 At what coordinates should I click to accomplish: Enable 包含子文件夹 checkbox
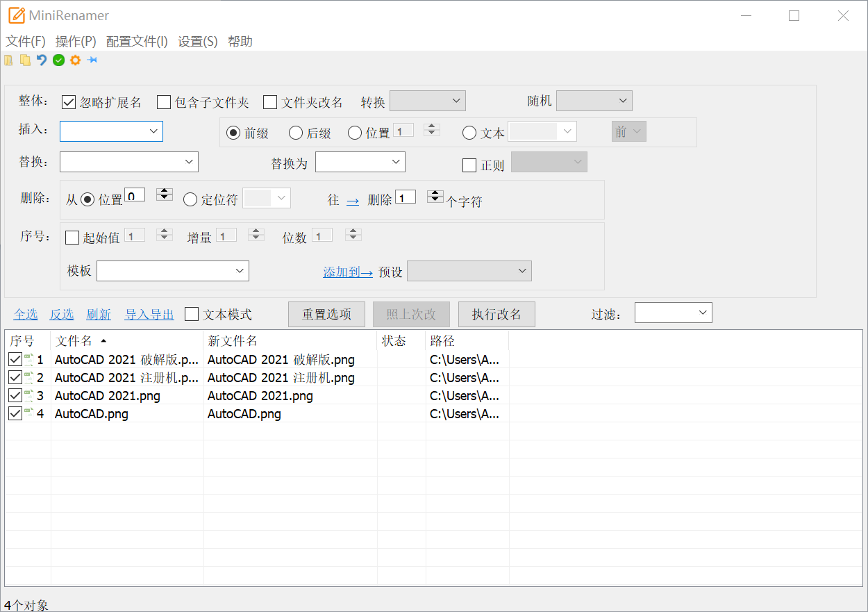164,102
